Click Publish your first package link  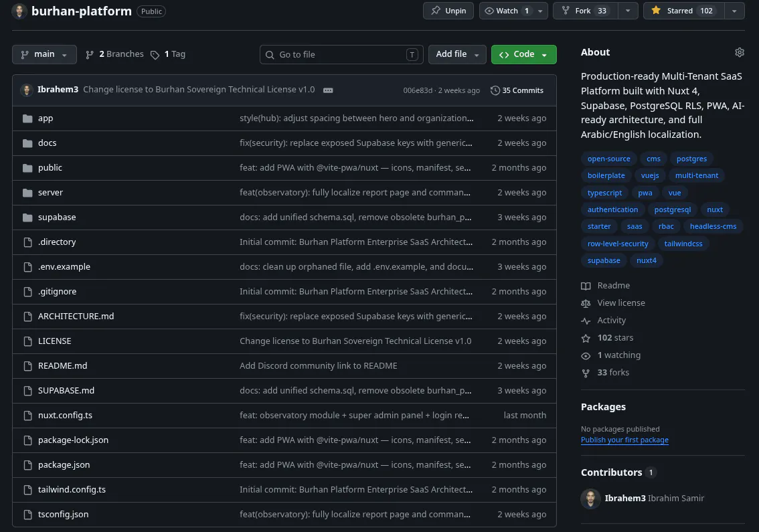coord(624,440)
